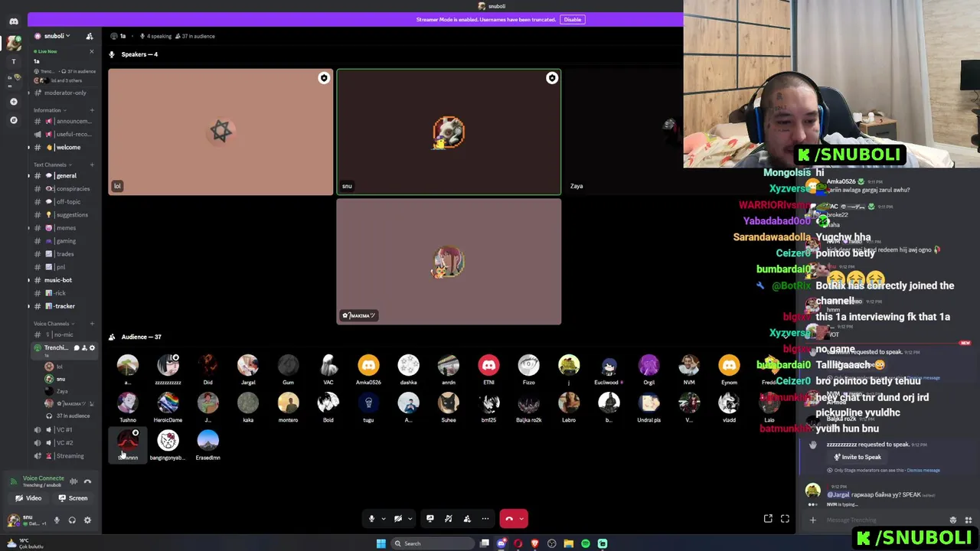
Task: Open the moderator-only channel
Action: click(x=64, y=93)
